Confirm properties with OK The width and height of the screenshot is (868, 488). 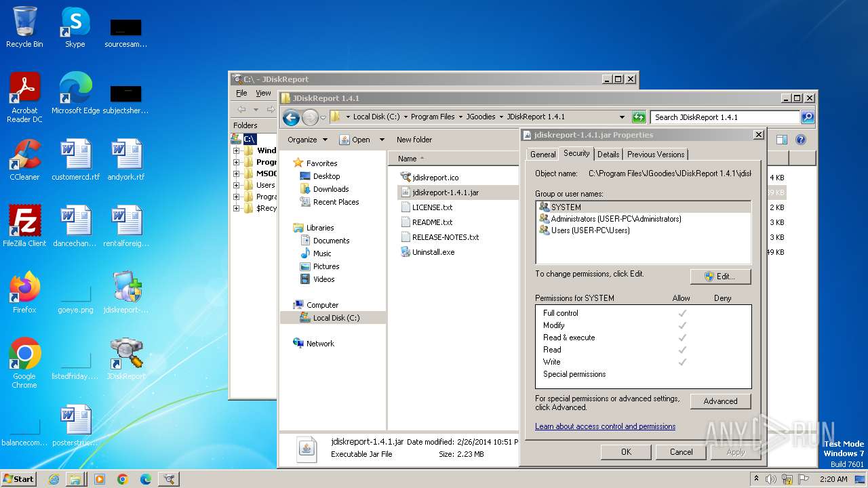click(x=626, y=452)
